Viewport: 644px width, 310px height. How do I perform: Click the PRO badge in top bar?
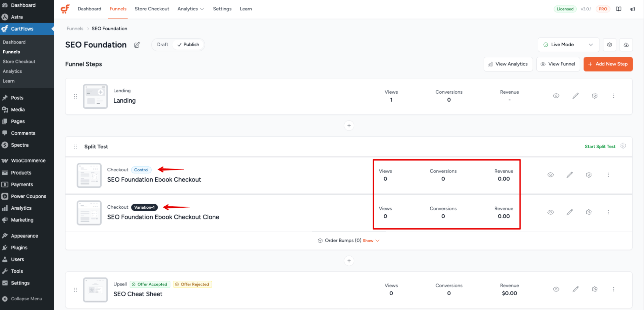603,9
